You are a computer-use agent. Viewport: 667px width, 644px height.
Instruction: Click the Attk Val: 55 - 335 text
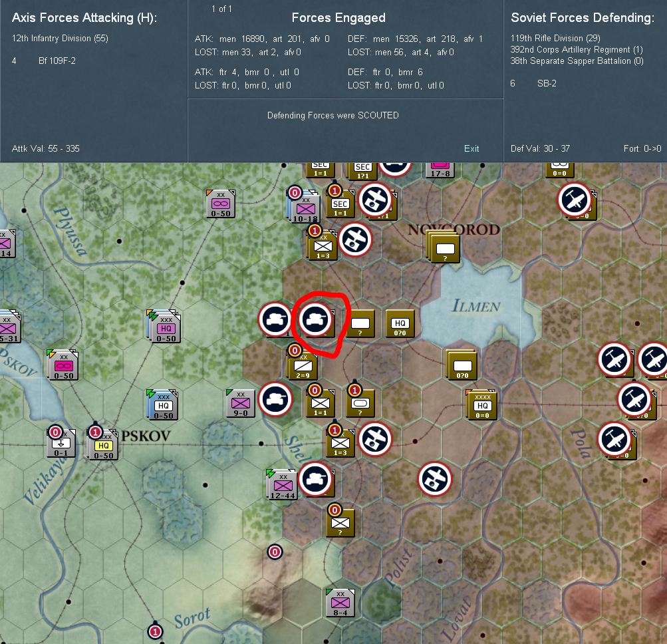pyautogui.click(x=45, y=148)
